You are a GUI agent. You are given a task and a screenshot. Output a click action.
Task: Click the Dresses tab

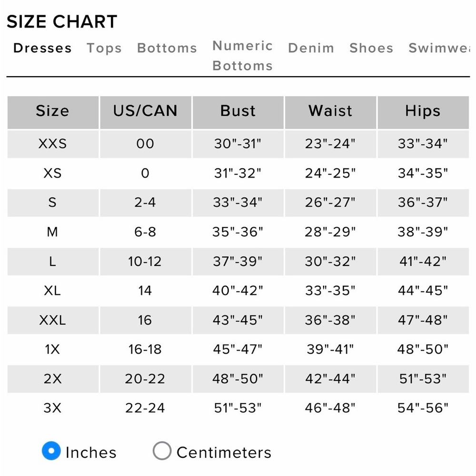point(42,48)
